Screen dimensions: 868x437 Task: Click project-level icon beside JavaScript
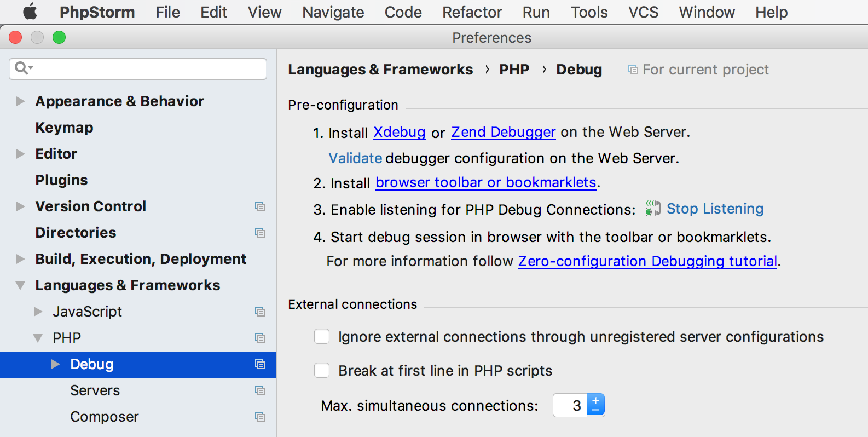click(260, 312)
